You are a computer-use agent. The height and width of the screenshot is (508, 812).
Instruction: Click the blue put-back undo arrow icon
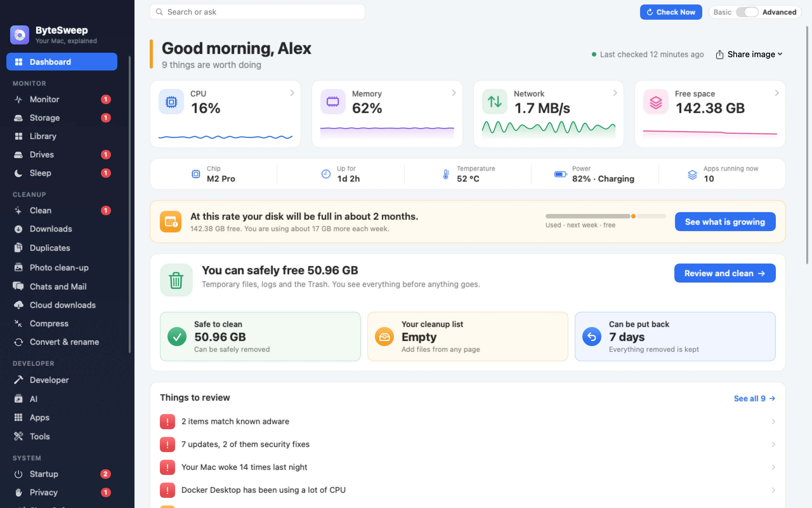pyautogui.click(x=592, y=337)
